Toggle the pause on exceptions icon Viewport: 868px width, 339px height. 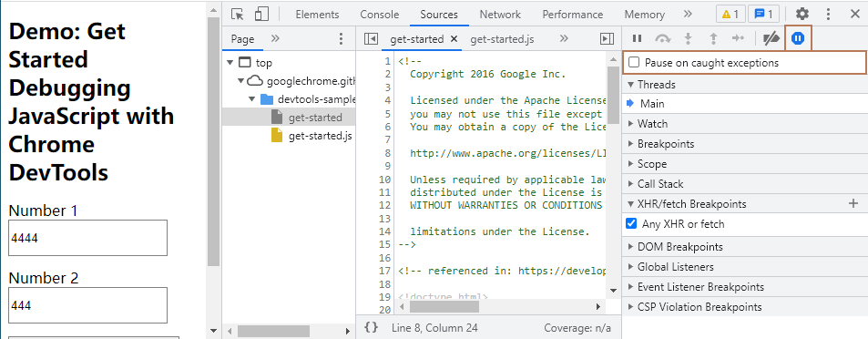(x=798, y=38)
